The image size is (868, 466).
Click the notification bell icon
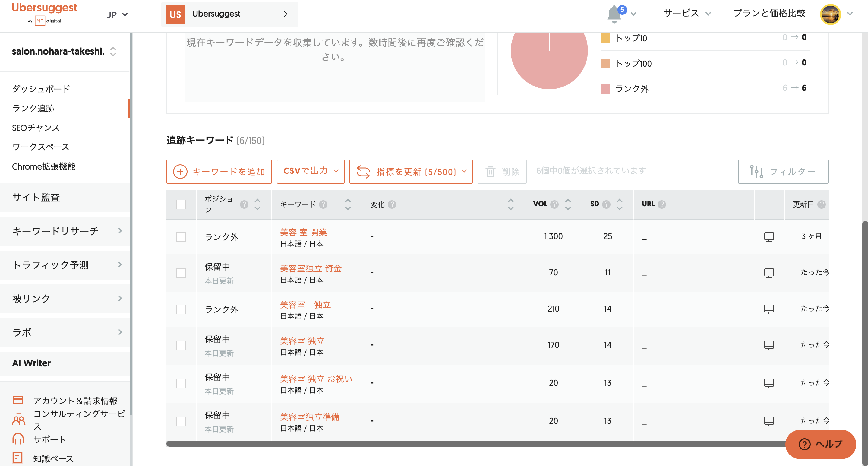614,14
